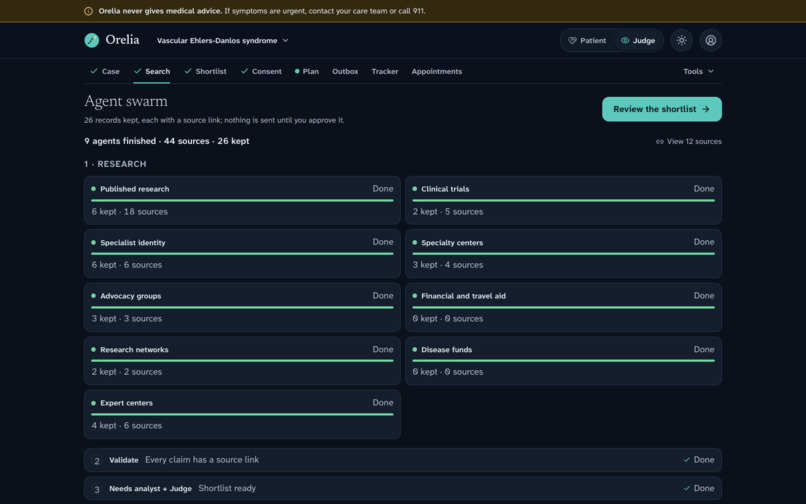
Task: Open the Published research agent card
Action: point(242,200)
